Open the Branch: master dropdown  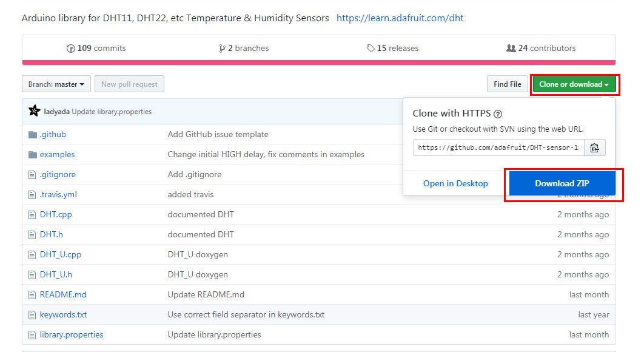56,84
